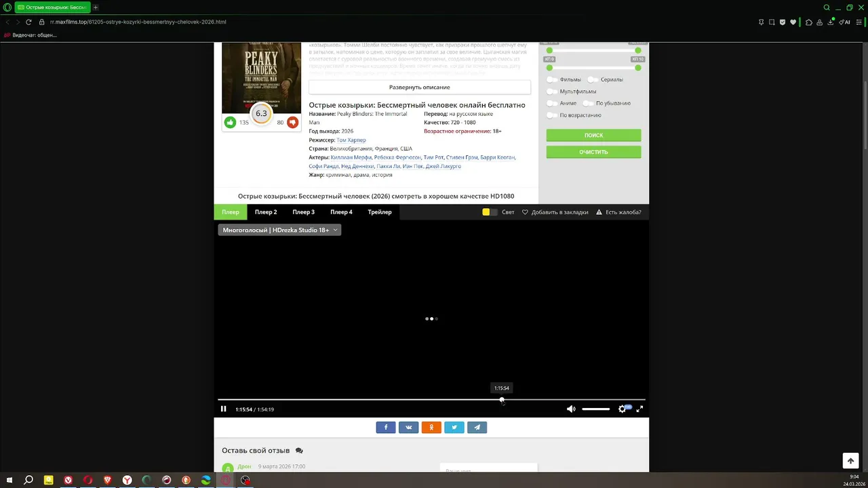Screen dimensions: 868x488
Task: Enable the Аниме filter toggle
Action: (x=552, y=103)
